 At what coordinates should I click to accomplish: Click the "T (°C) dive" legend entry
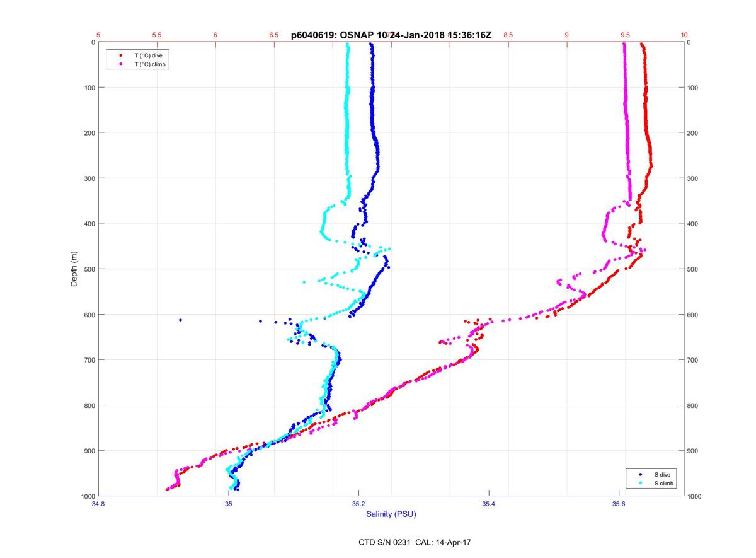click(x=149, y=55)
